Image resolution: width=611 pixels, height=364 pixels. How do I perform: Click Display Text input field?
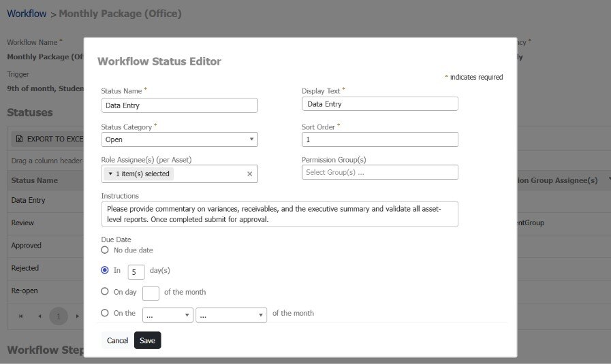pos(380,104)
